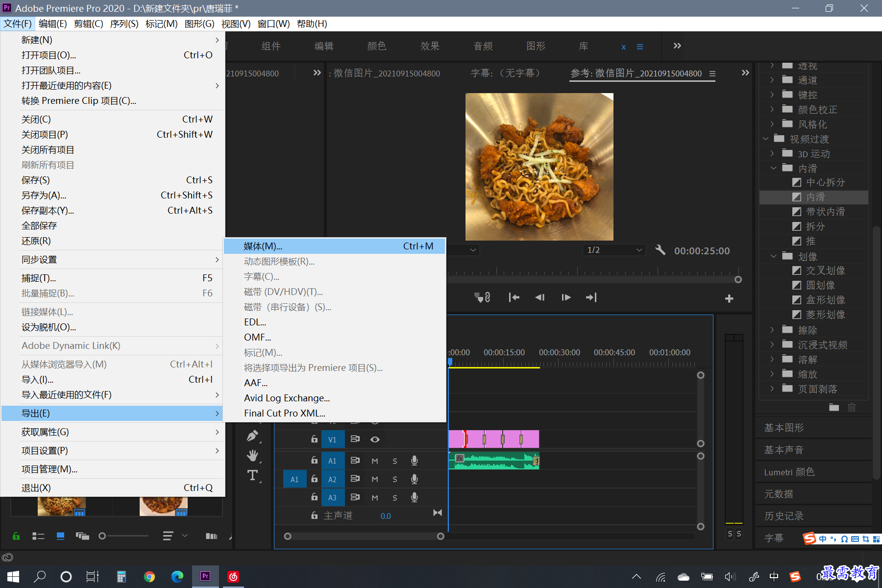Open NetEase Music from taskbar

(233, 577)
